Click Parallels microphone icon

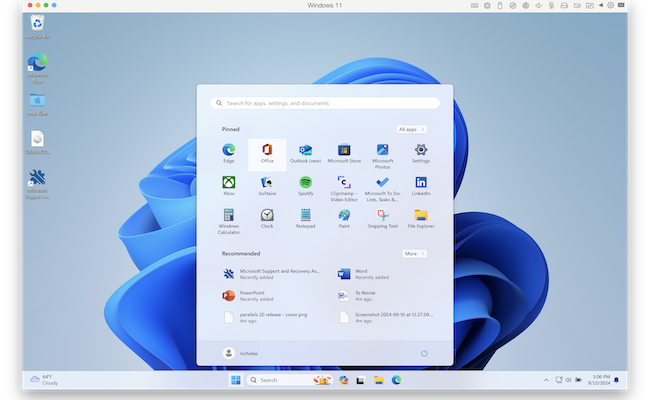tap(551, 5)
